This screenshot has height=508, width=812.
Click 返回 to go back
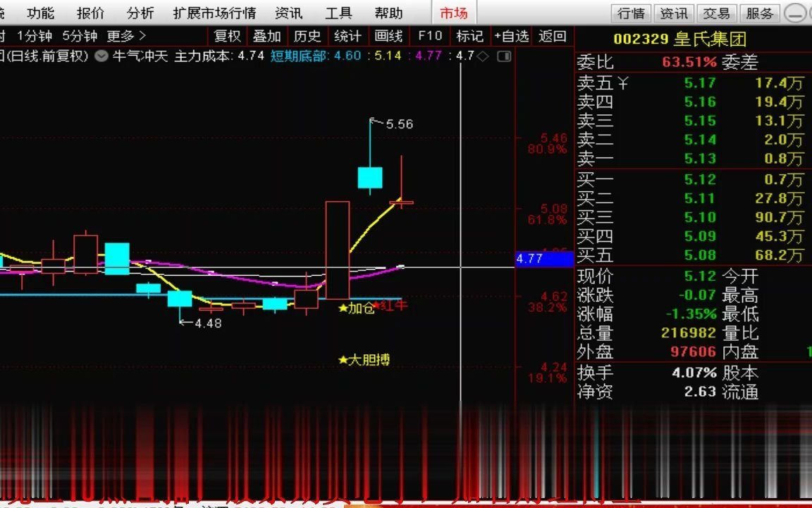[551, 37]
